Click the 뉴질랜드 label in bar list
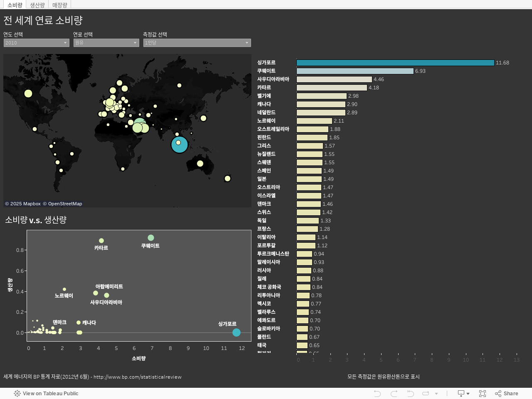This screenshot has height=399, width=532. [x=266, y=154]
